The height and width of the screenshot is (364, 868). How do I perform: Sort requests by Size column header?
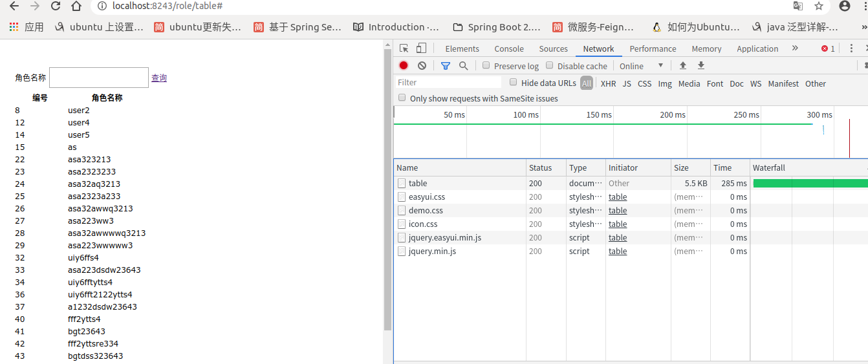(691, 167)
